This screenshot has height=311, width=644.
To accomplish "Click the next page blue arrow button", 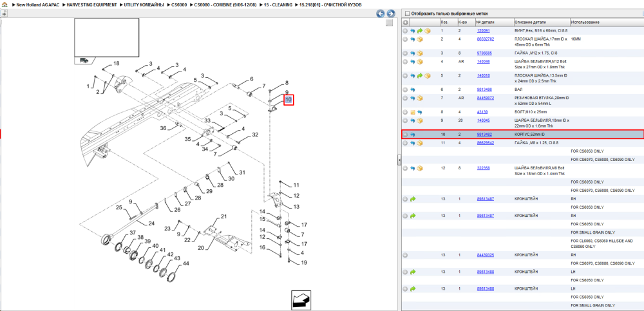I will tap(391, 14).
